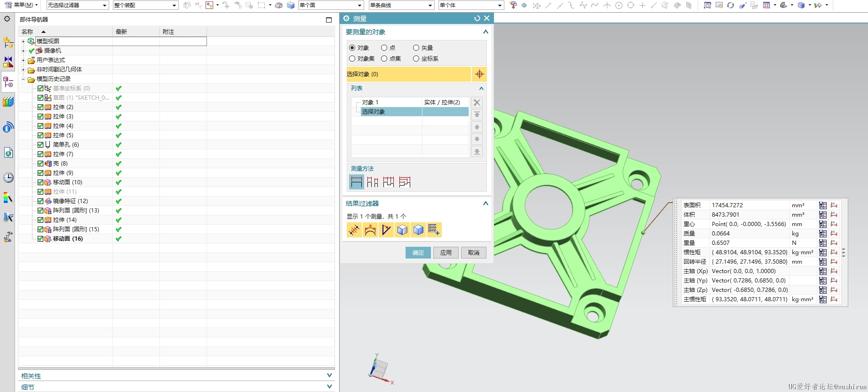Open the constraint navigator sidebar icon
This screenshot has height=392, width=868.
(x=8, y=62)
